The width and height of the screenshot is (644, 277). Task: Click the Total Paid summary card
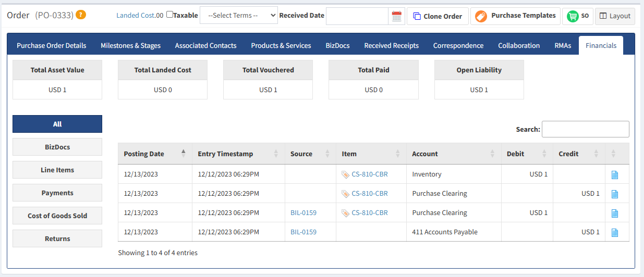(x=373, y=80)
